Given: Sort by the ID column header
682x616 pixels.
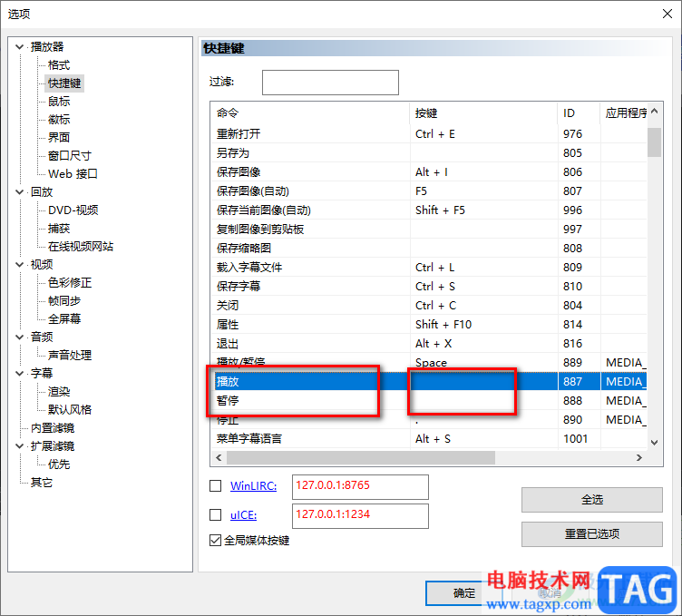Looking at the screenshot, I should (579, 113).
